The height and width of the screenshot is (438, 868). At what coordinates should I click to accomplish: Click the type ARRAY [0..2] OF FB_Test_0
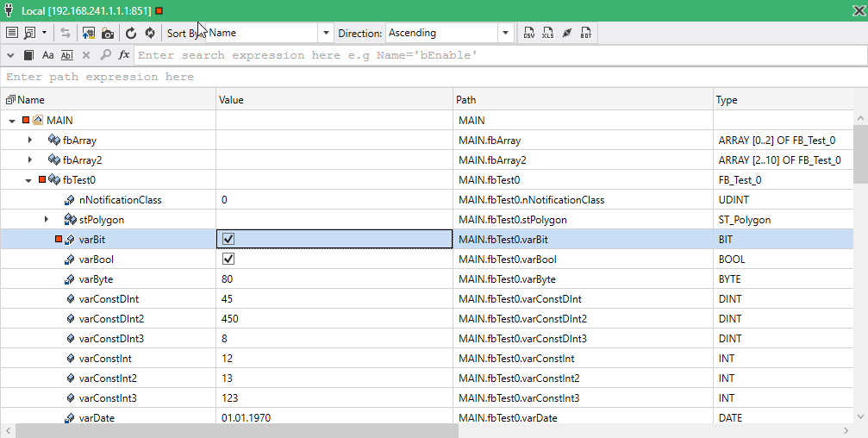click(777, 140)
